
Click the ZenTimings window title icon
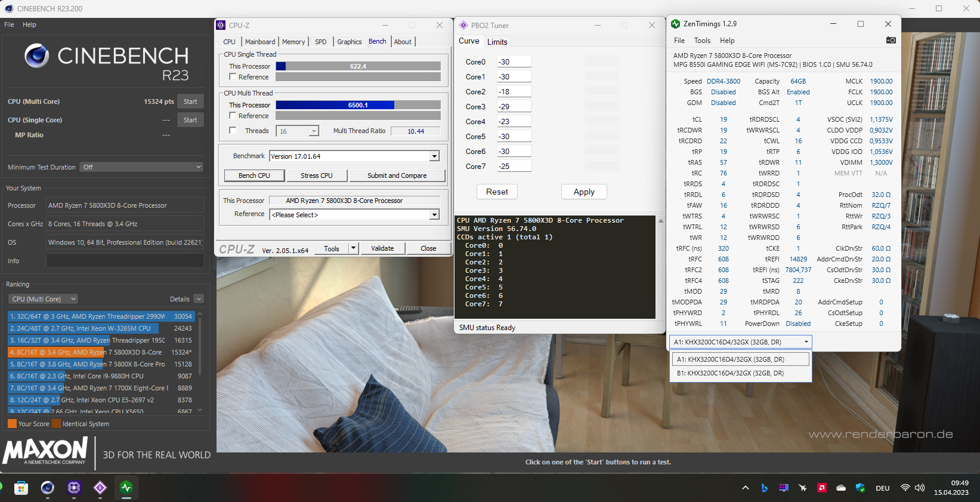pos(676,24)
